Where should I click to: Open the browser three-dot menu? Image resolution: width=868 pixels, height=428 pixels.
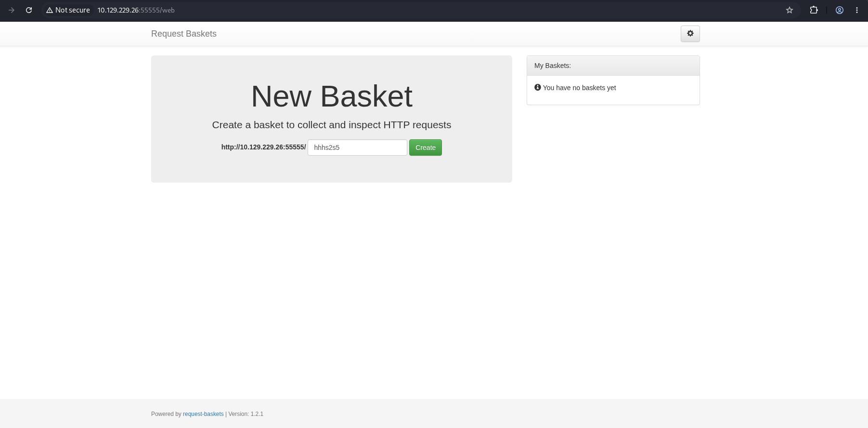857,10
